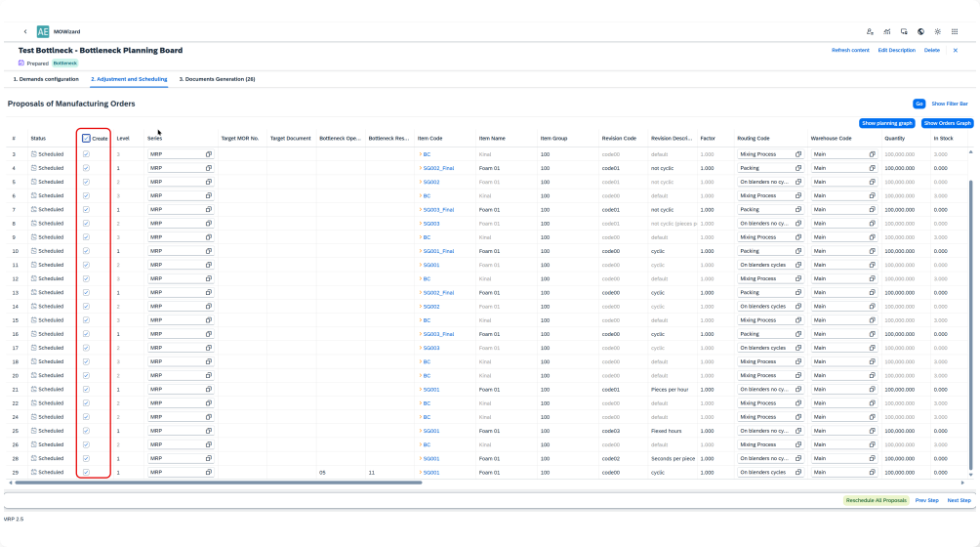Expand the SG002_Final item arrow in row 4
Screen dimensions: 980x547
420,168
